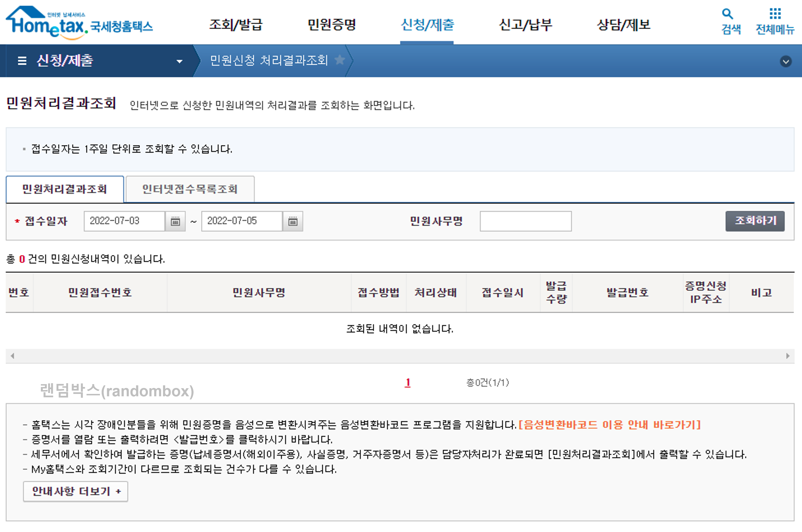This screenshot has height=532, width=802.
Task: Select the 민원증명 menu
Action: click(x=332, y=25)
